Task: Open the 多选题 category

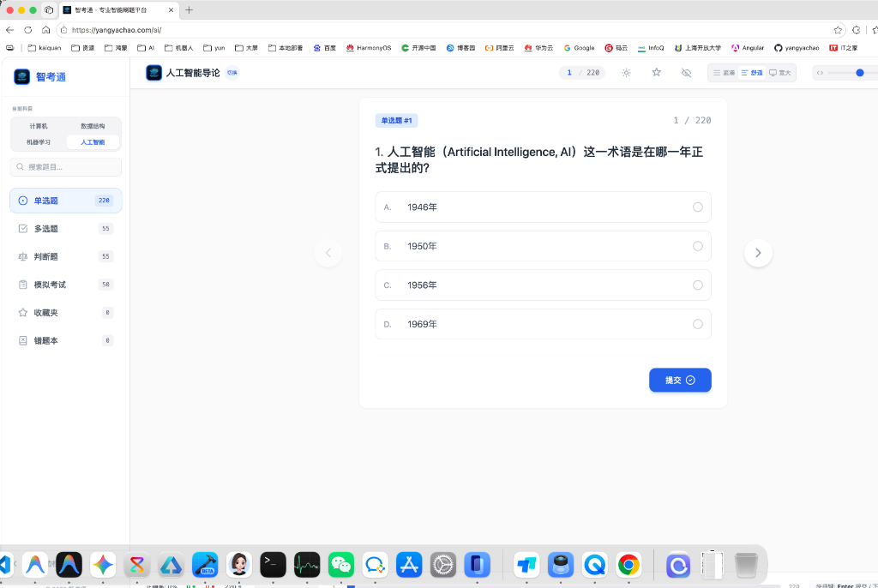Action: click(x=66, y=229)
